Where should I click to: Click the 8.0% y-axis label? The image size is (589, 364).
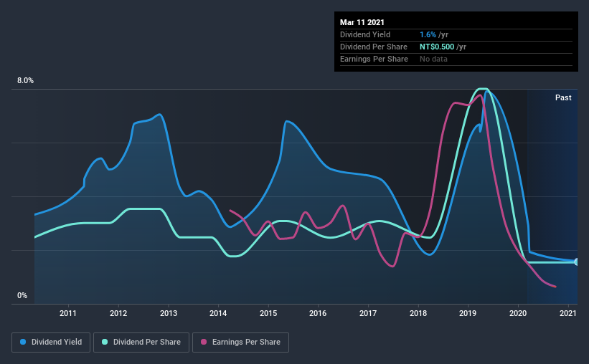pos(25,80)
